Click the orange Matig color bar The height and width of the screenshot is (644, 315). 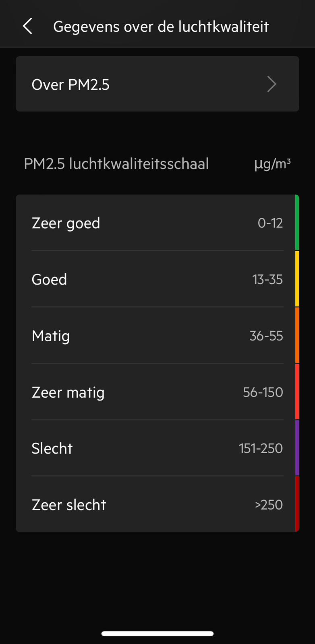click(297, 335)
